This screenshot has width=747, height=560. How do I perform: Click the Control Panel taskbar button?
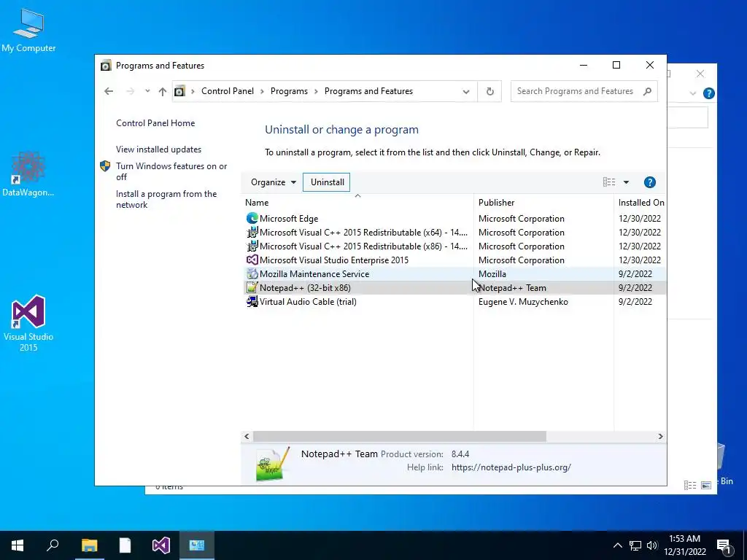[x=197, y=545]
